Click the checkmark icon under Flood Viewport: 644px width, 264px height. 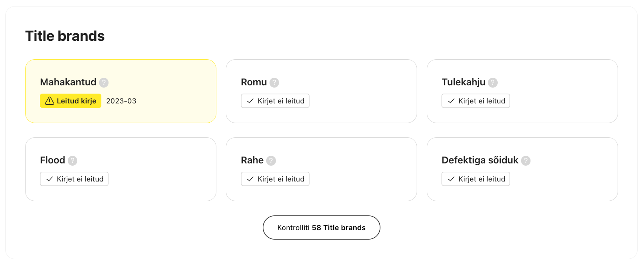pos(49,179)
